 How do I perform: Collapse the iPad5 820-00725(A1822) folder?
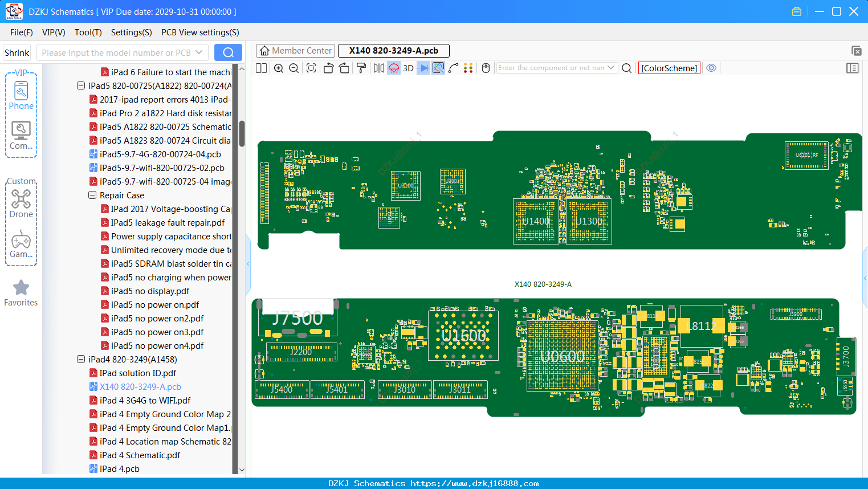(81, 86)
